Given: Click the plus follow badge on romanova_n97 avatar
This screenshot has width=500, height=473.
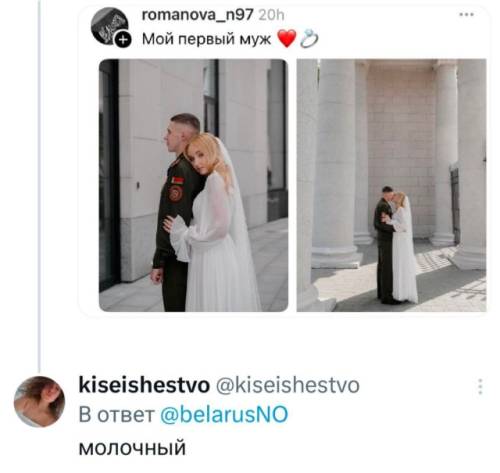Looking at the screenshot, I should (x=123, y=40).
